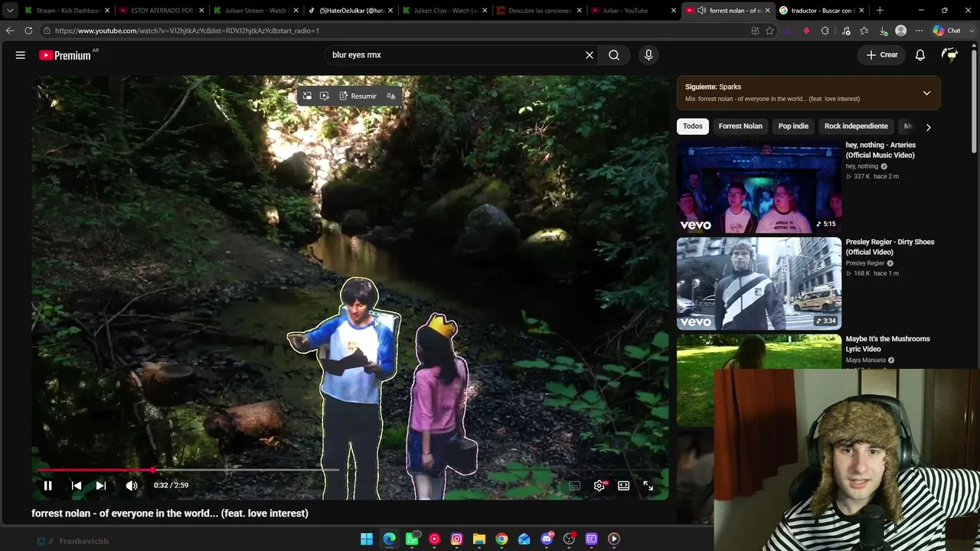The width and height of the screenshot is (980, 551).
Task: Open the YouTube notifications bell
Action: pyautogui.click(x=920, y=55)
